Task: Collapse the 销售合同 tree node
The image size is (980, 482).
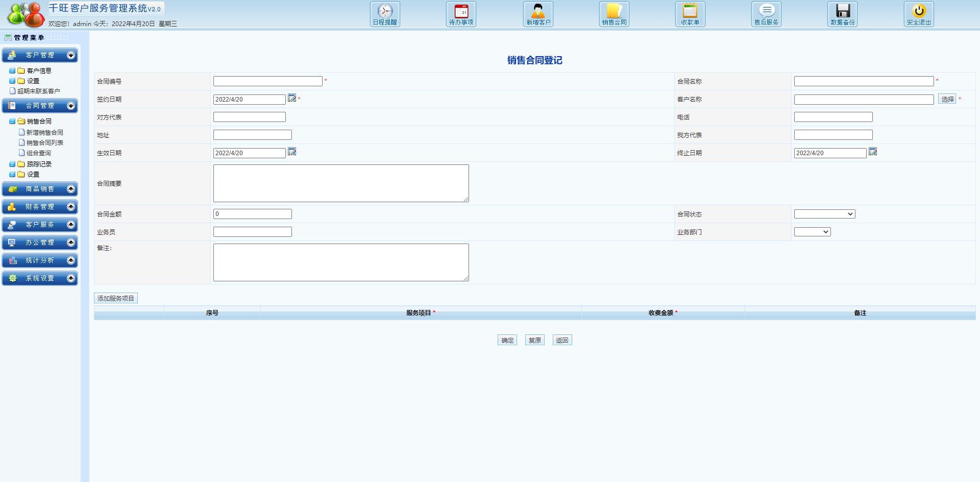Action: [12, 122]
